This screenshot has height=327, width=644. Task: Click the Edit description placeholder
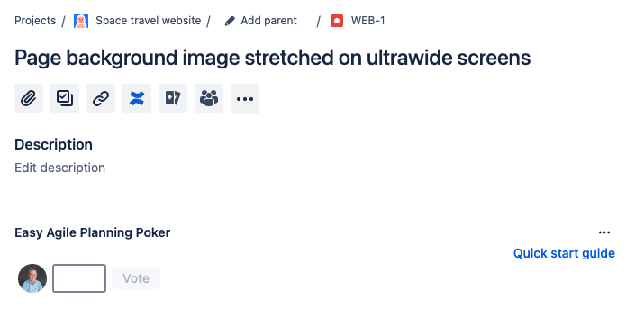click(60, 168)
